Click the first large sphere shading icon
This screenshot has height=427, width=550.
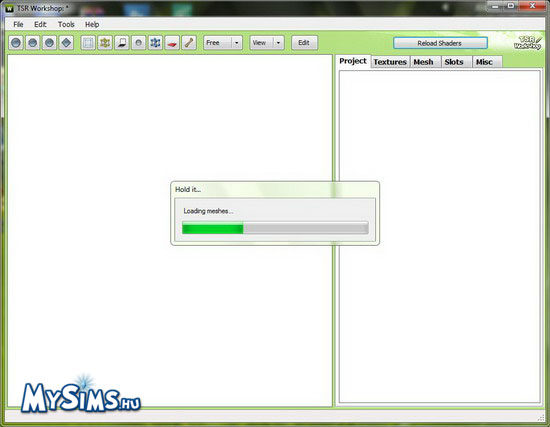pyautogui.click(x=16, y=43)
